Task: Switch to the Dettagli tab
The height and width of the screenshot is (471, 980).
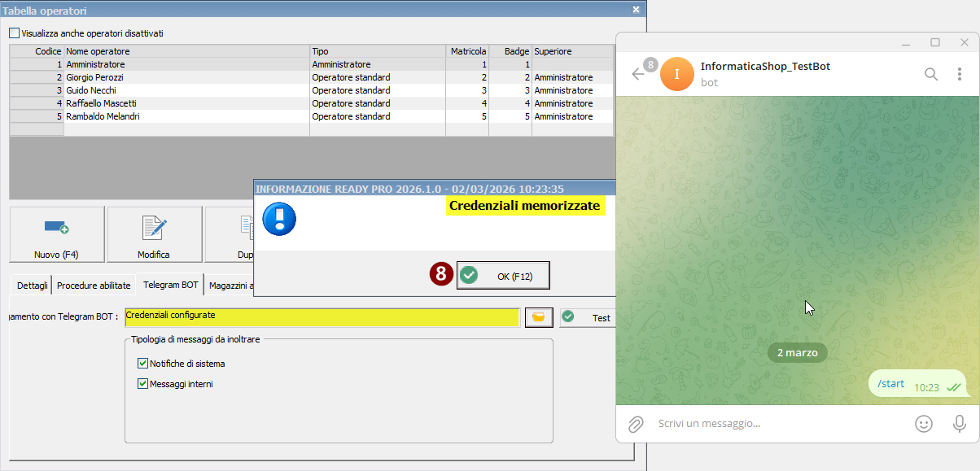Action: point(32,286)
